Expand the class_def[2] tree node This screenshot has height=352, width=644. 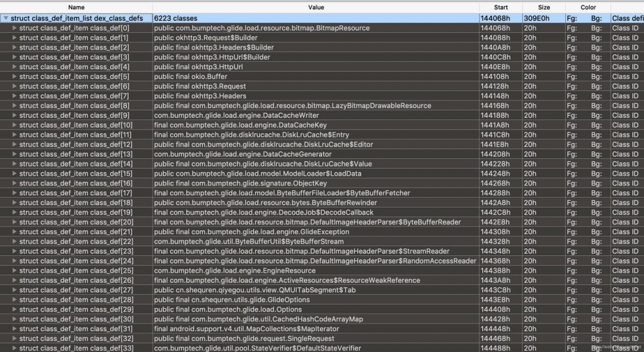pos(14,47)
